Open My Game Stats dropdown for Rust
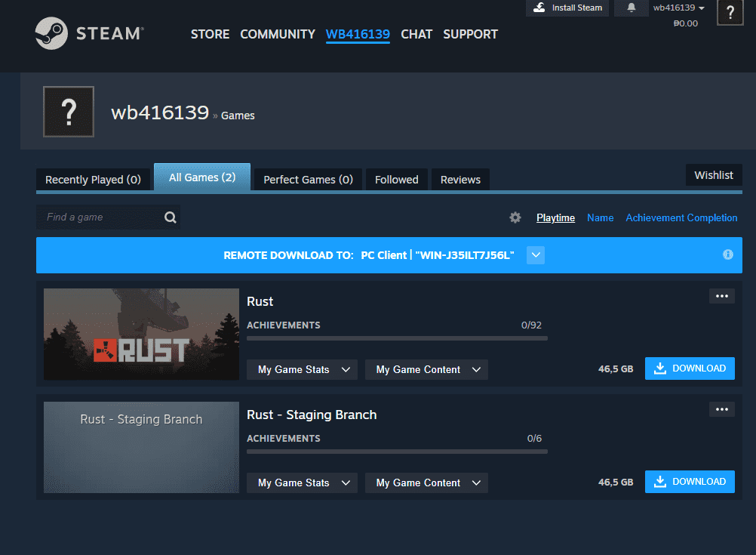The height and width of the screenshot is (555, 756). [302, 369]
